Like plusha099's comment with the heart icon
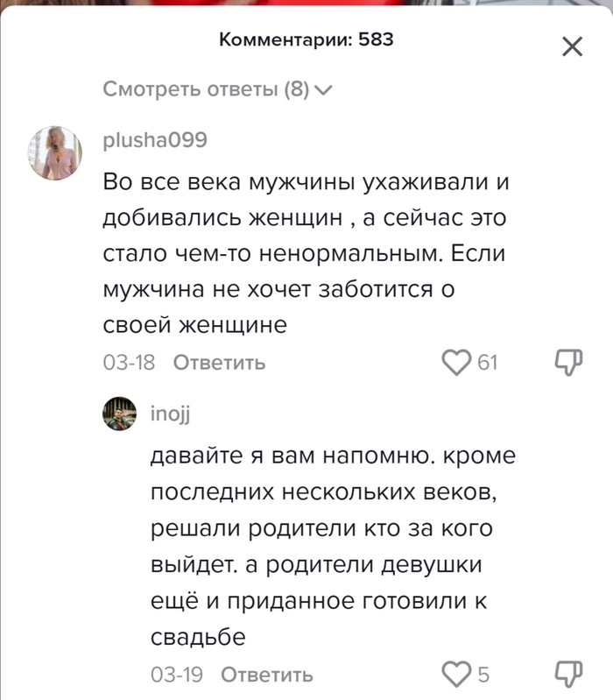 coord(454,362)
